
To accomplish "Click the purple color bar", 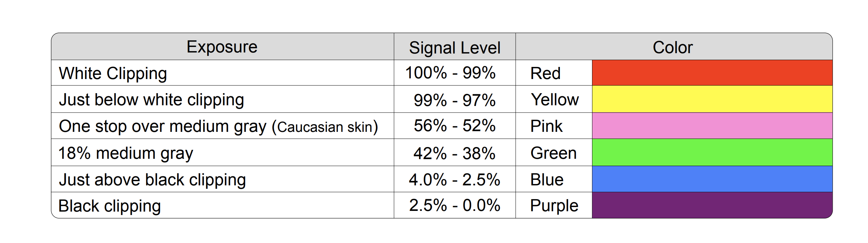I will (712, 205).
